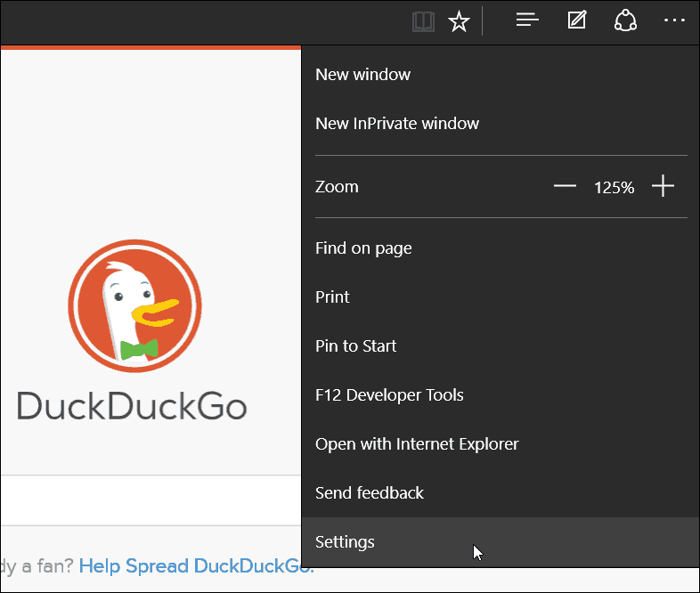Screen dimensions: 700x593
Task: Open Settings from the menu
Action: (501, 542)
